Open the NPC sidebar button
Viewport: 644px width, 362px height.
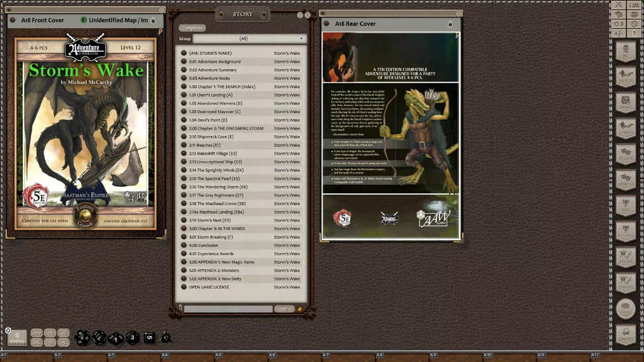(x=626, y=206)
